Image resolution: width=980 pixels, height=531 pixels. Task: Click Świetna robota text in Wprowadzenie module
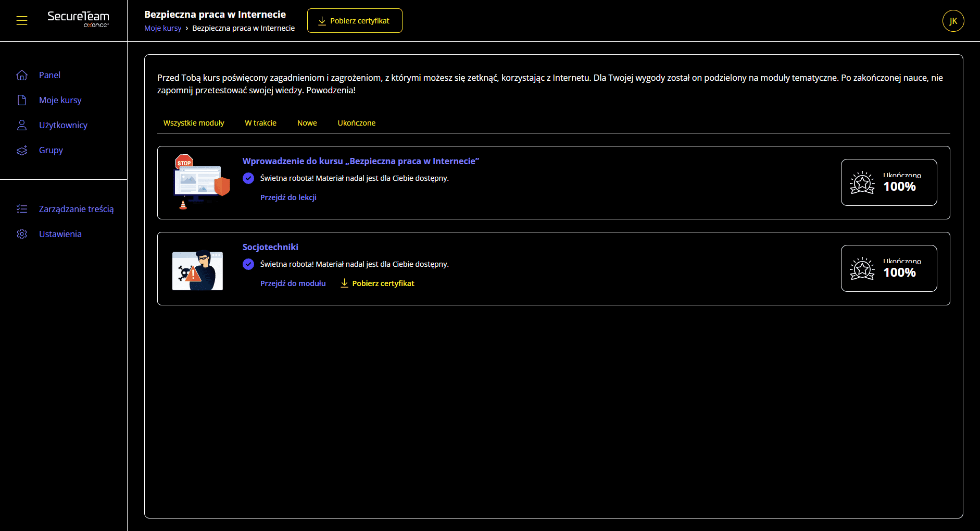coord(354,178)
